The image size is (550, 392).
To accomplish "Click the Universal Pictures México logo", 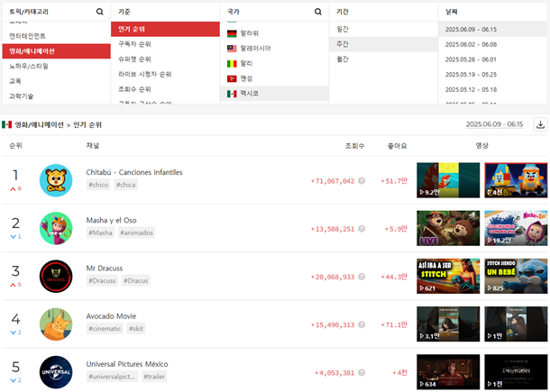I will (56, 372).
